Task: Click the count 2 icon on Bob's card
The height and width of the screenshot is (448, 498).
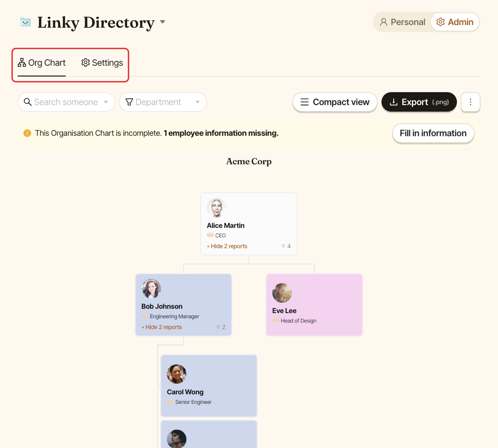Action: coord(221,327)
